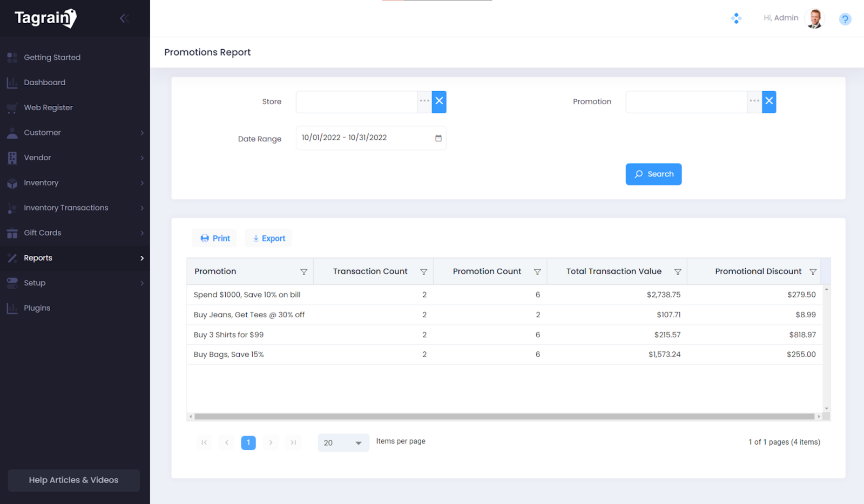Viewport: 864px width, 504px height.
Task: Expand the Inventory Transactions submenu
Action: (x=75, y=208)
